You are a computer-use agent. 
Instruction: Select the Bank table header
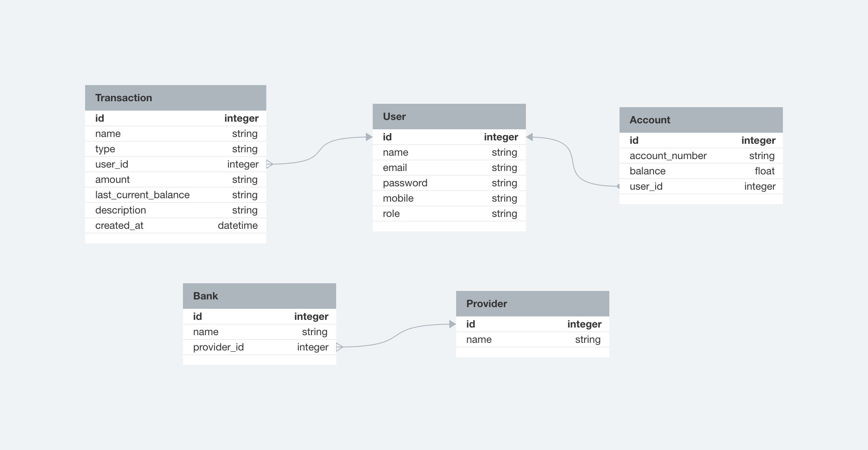(259, 296)
